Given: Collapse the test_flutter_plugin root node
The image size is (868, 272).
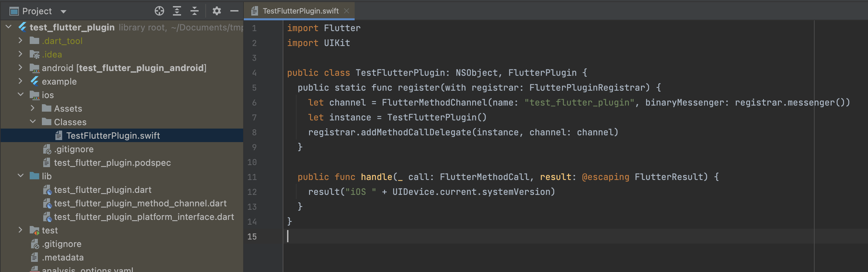Looking at the screenshot, I should click(9, 27).
